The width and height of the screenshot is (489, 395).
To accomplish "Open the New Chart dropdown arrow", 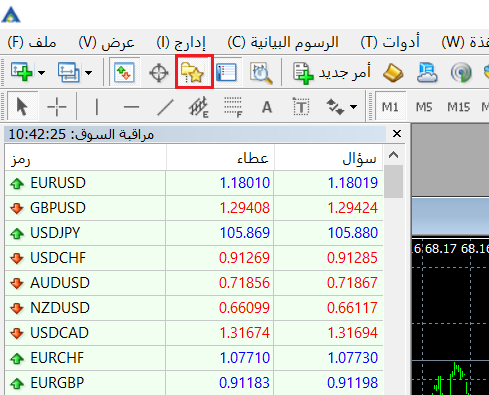I will (41, 72).
